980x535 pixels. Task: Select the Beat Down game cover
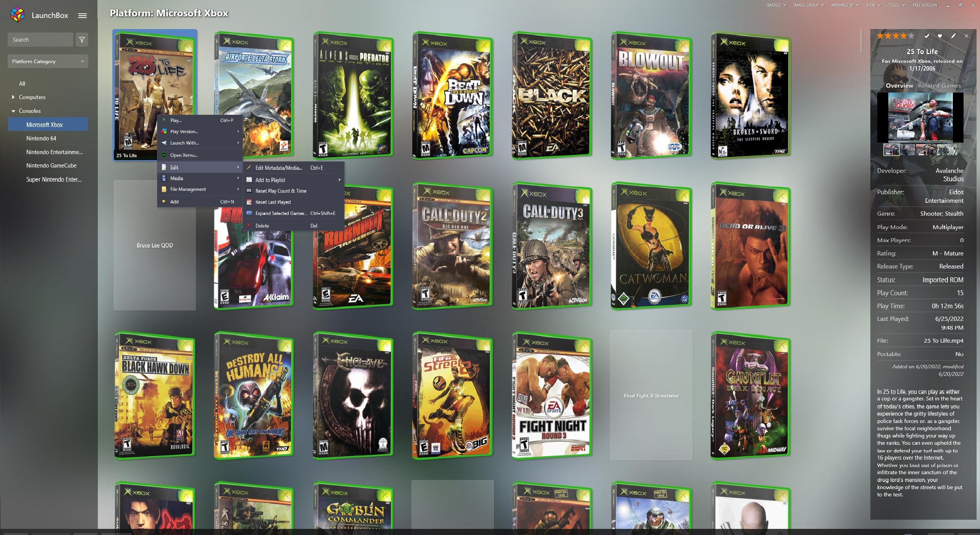[x=452, y=96]
